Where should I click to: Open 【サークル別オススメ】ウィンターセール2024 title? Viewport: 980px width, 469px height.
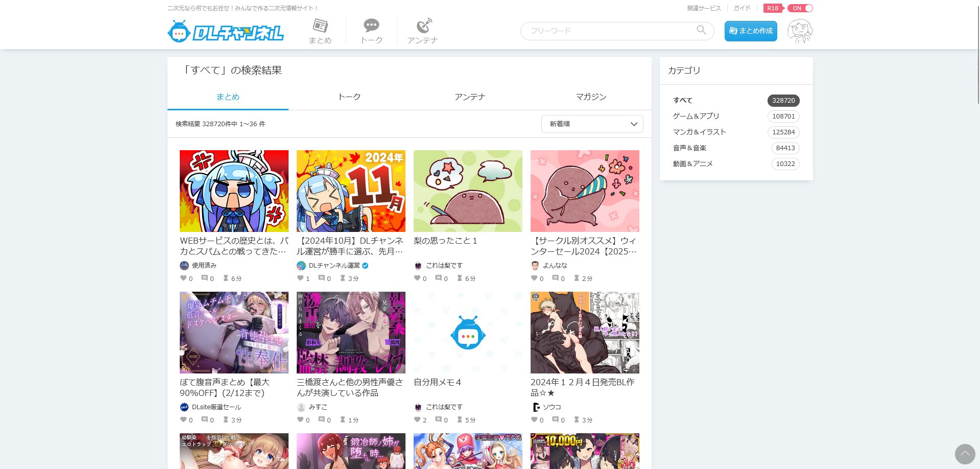(585, 246)
